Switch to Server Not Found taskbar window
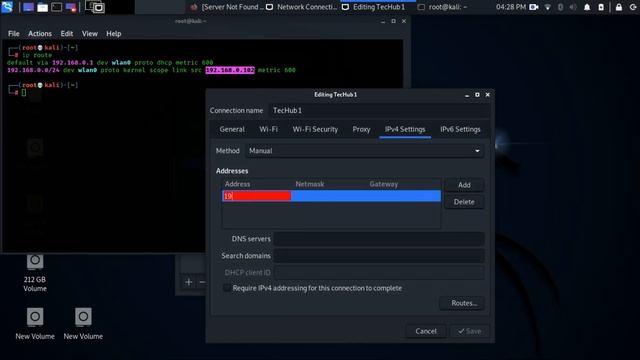640x360 pixels. coord(228,7)
